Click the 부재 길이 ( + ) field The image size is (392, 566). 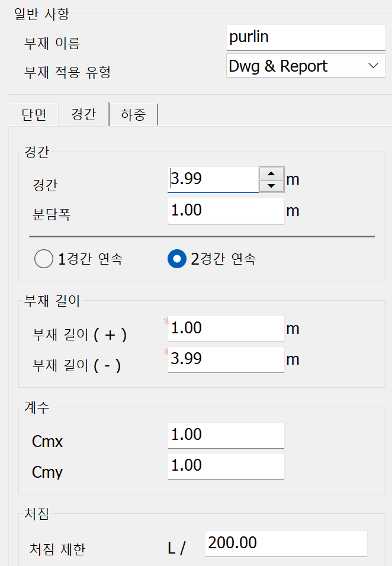[x=226, y=328]
